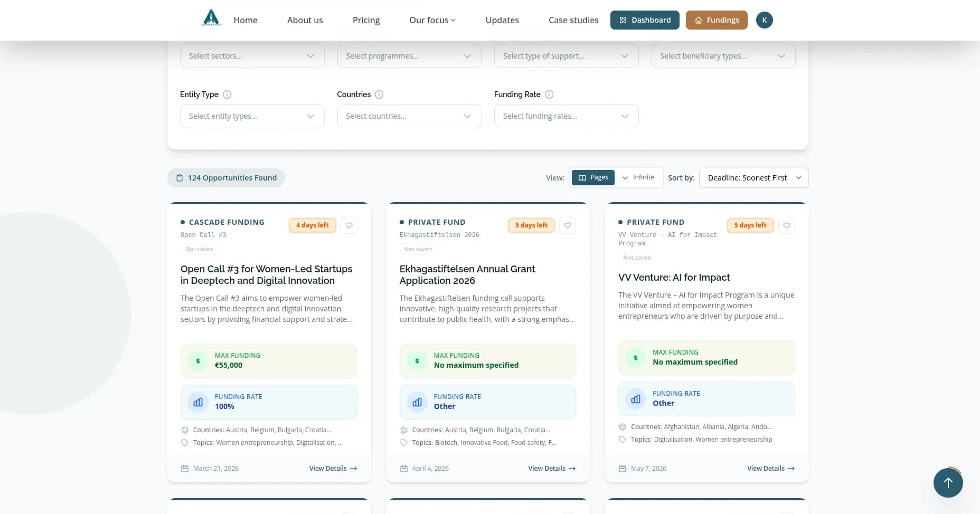980x514 pixels.
Task: Click CASCADE FUNDING label
Action: pos(227,222)
